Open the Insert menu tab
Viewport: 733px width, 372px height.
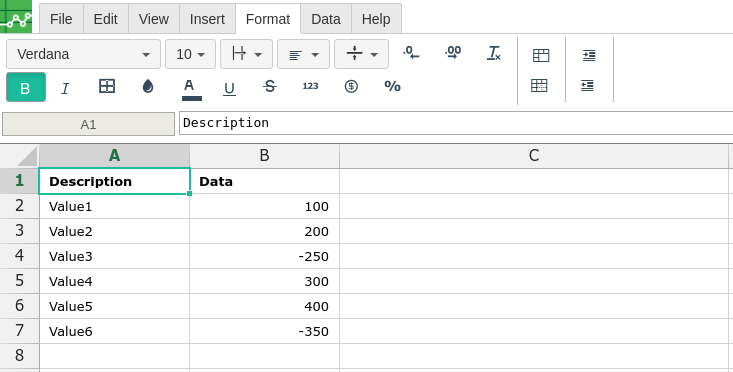pos(207,19)
